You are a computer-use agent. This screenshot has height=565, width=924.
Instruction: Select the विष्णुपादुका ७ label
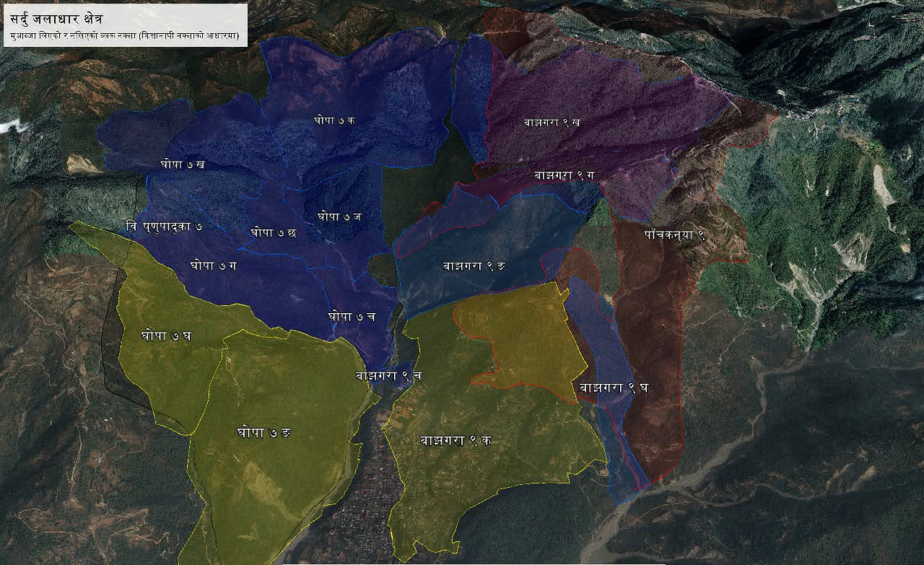click(163, 227)
